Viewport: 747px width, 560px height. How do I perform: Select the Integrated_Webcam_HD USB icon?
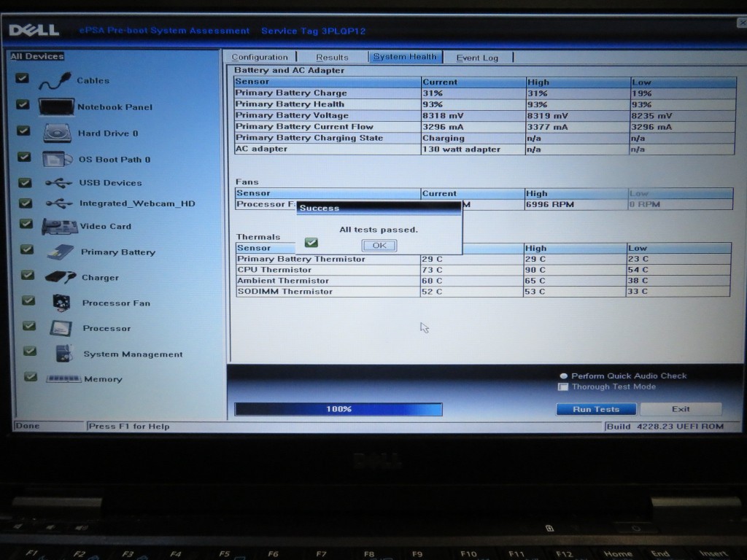click(60, 203)
